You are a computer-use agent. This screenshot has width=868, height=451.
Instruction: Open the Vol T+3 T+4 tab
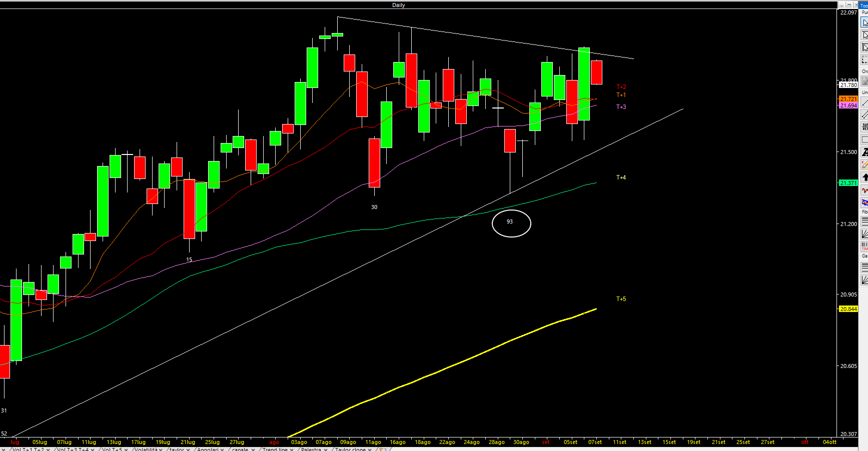point(73,449)
